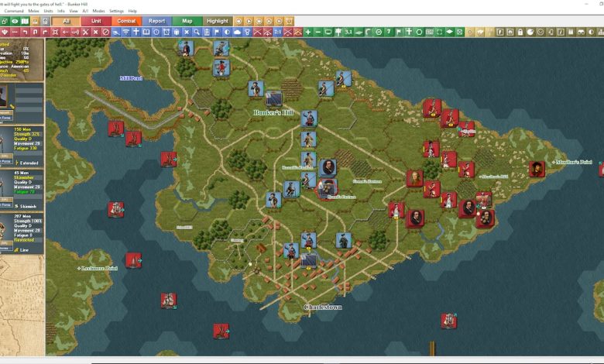The height and width of the screenshot is (364, 604).
Task: Select the unit at Moulton's Point
Action: click(x=537, y=169)
